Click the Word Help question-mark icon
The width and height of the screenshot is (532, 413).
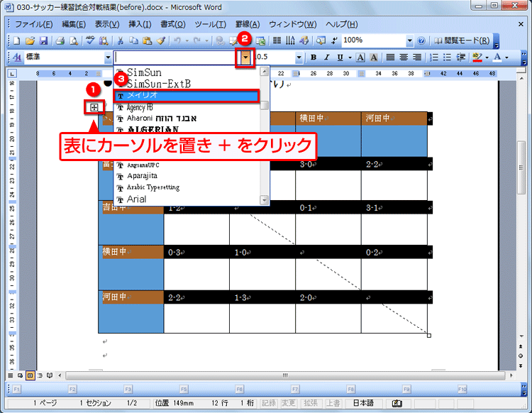(x=421, y=40)
